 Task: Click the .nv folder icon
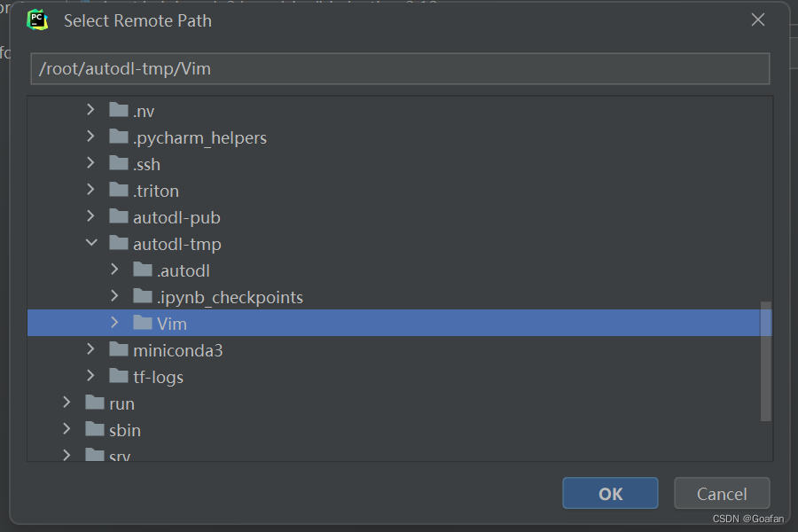(118, 110)
